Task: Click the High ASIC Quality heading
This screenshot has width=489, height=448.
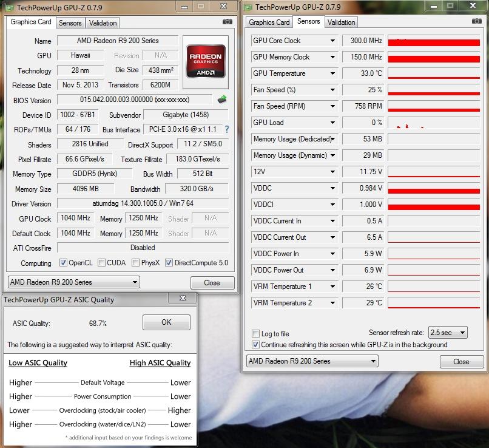Action: point(160,363)
